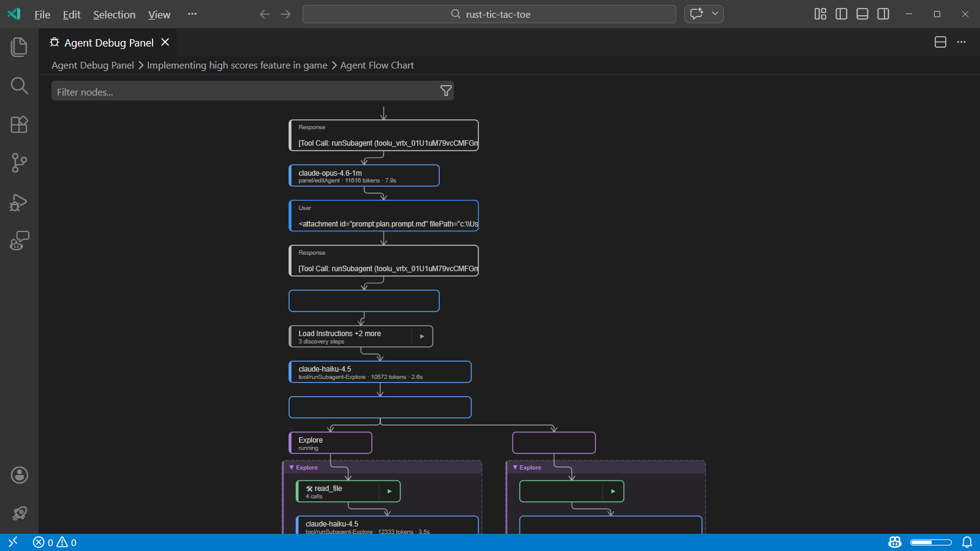Expand the Load Instructions node details arrow
This screenshot has width=980, height=551.
pos(422,336)
